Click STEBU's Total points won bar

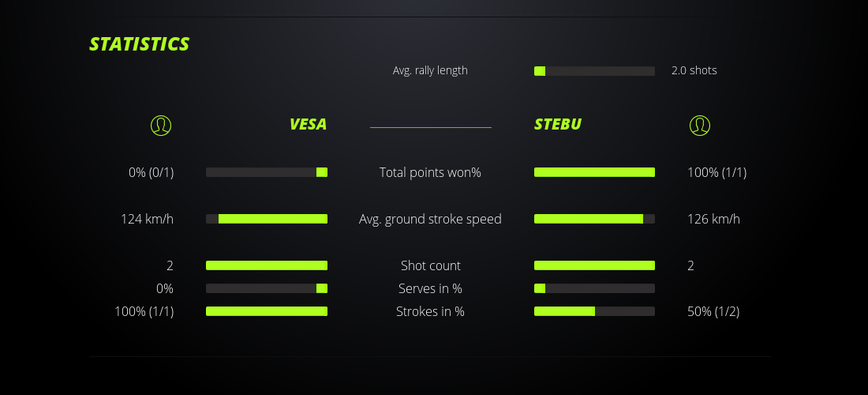coord(594,172)
